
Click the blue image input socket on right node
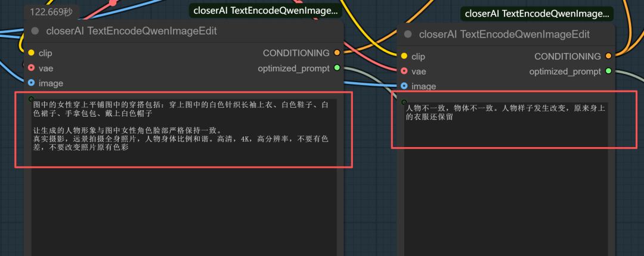(404, 86)
